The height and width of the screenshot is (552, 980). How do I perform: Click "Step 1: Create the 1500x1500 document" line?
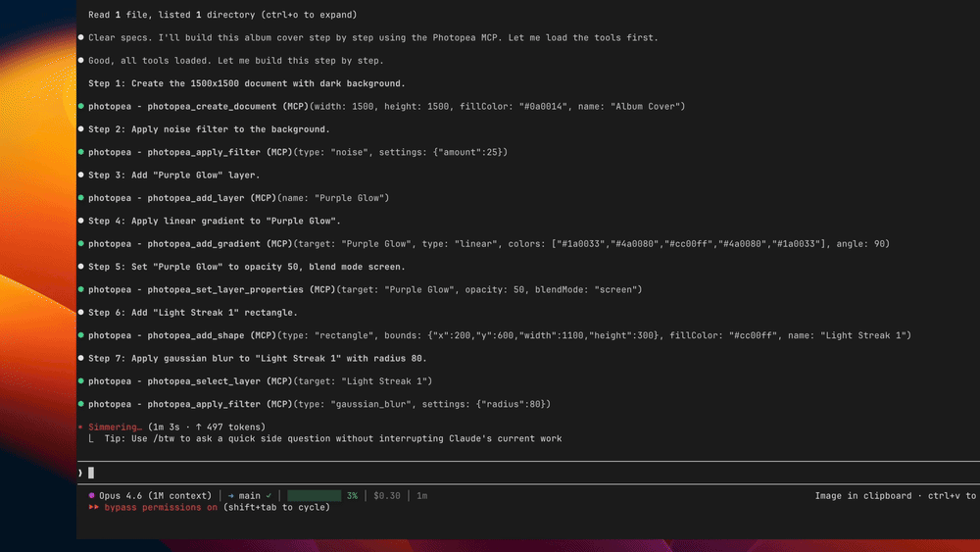[x=246, y=83]
